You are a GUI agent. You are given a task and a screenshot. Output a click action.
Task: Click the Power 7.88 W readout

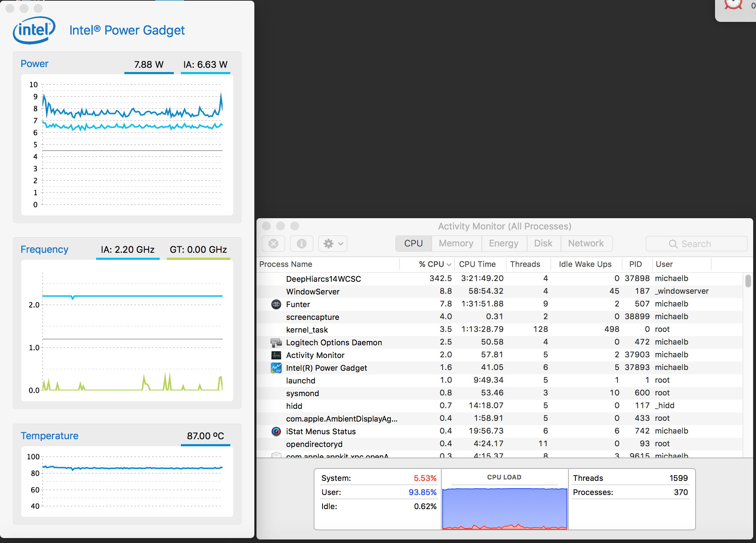click(149, 65)
